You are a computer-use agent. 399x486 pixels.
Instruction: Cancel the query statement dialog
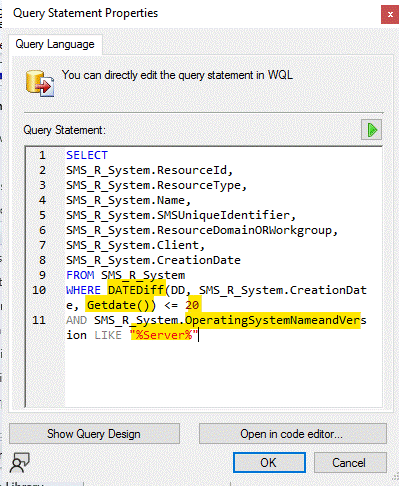click(350, 462)
